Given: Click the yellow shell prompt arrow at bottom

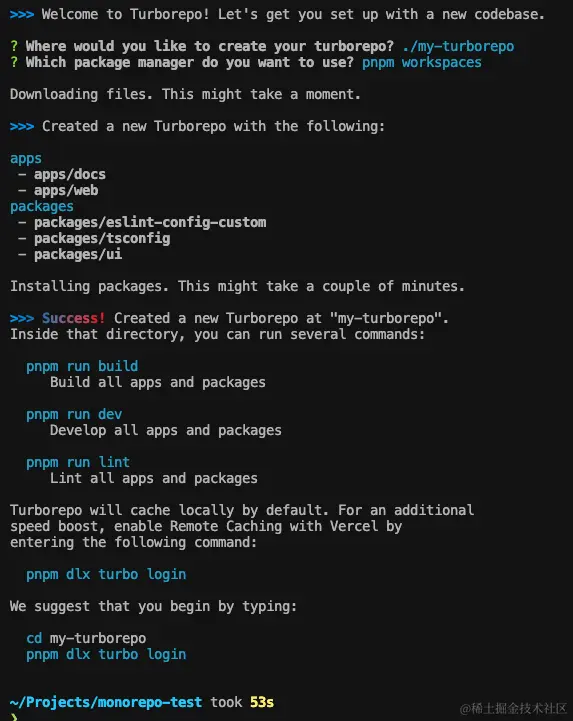Looking at the screenshot, I should 14,717.
